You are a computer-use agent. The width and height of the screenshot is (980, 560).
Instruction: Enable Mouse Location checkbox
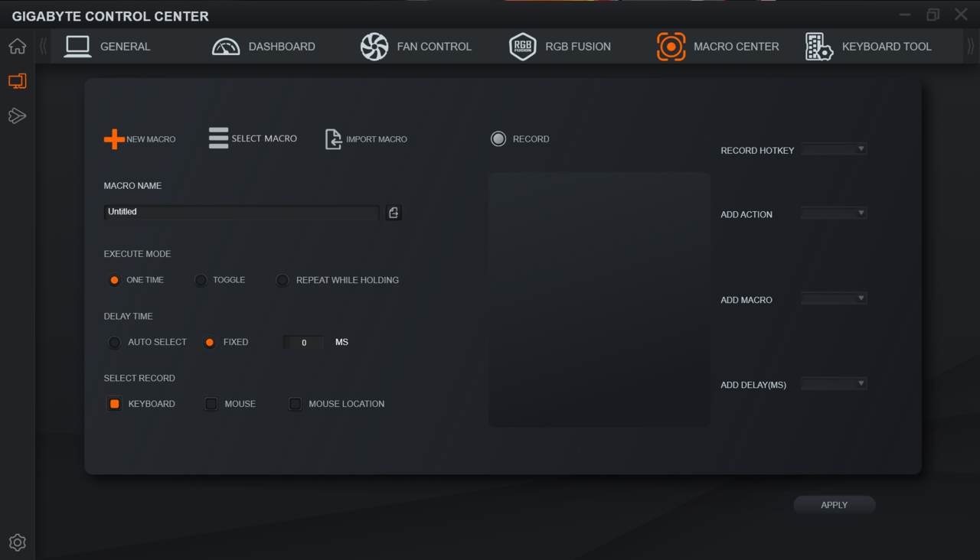pos(295,404)
